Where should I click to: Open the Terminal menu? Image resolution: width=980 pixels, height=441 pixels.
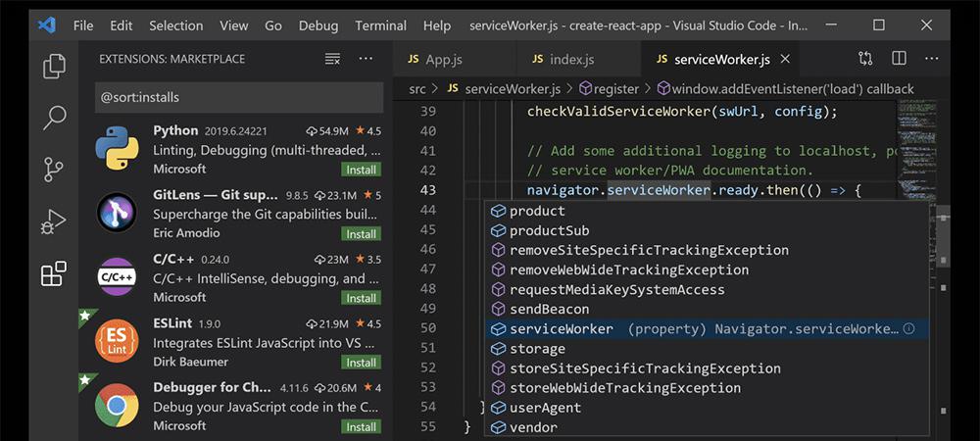pos(380,25)
